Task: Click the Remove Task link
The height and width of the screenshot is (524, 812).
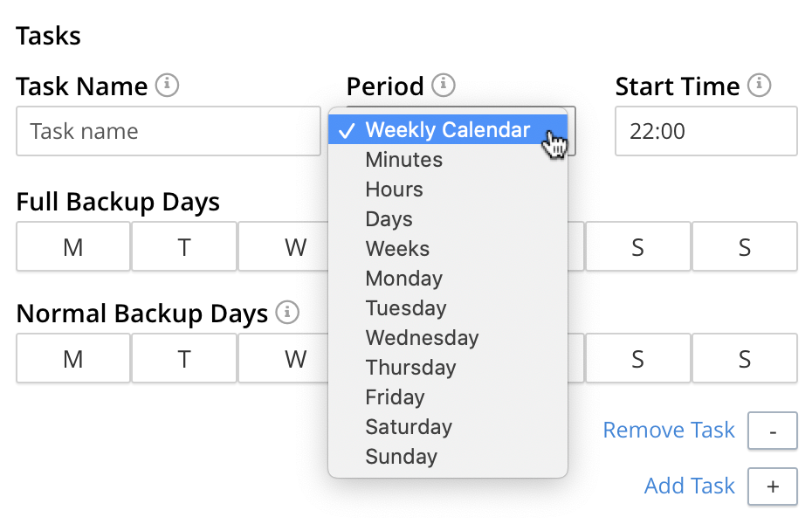Action: click(669, 431)
